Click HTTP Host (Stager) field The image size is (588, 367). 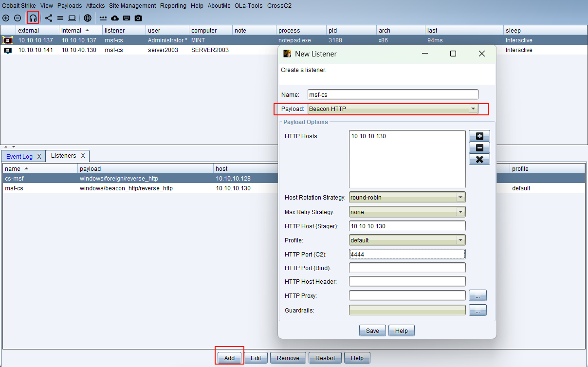click(x=407, y=226)
